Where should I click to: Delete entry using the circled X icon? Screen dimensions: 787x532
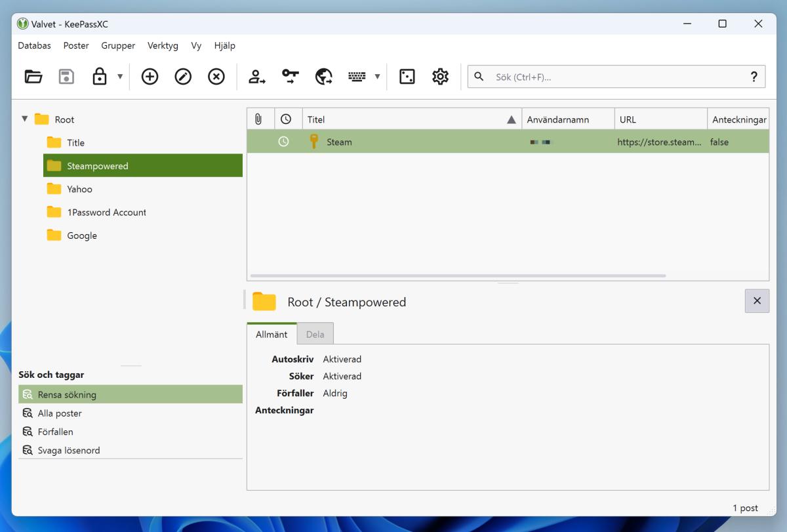pos(216,77)
